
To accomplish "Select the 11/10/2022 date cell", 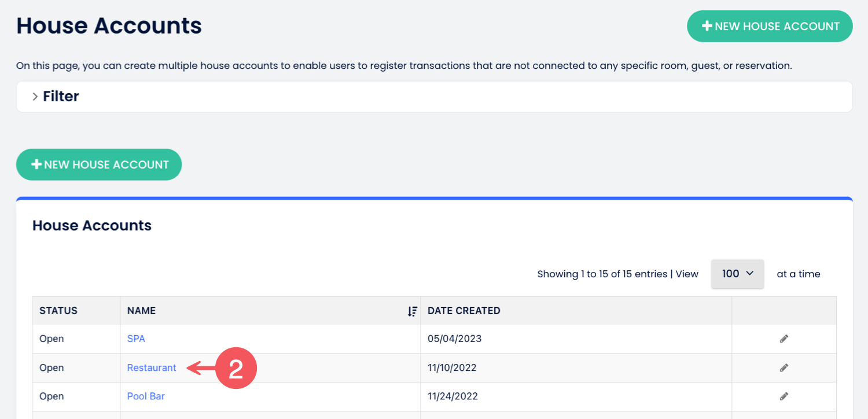I will pos(452,367).
